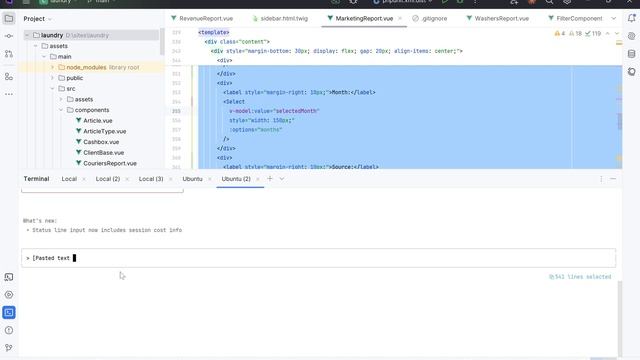Click the editor vertical scrollbar thumb

[620, 121]
